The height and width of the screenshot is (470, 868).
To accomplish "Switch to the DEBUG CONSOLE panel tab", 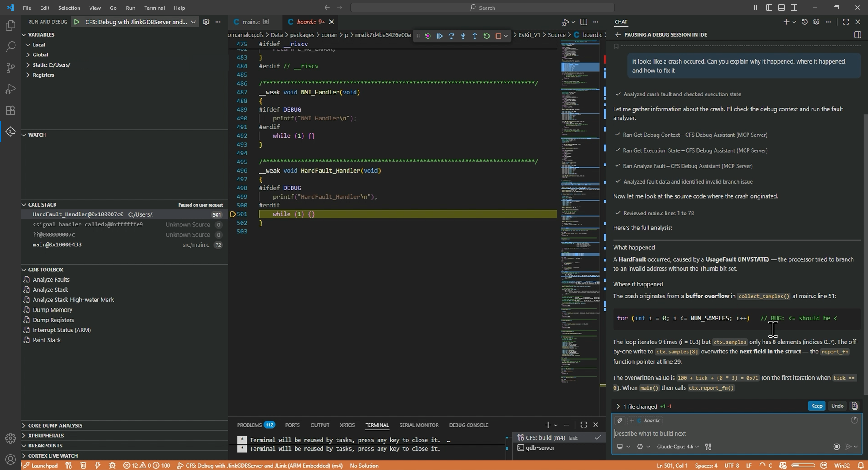I will pos(468,425).
